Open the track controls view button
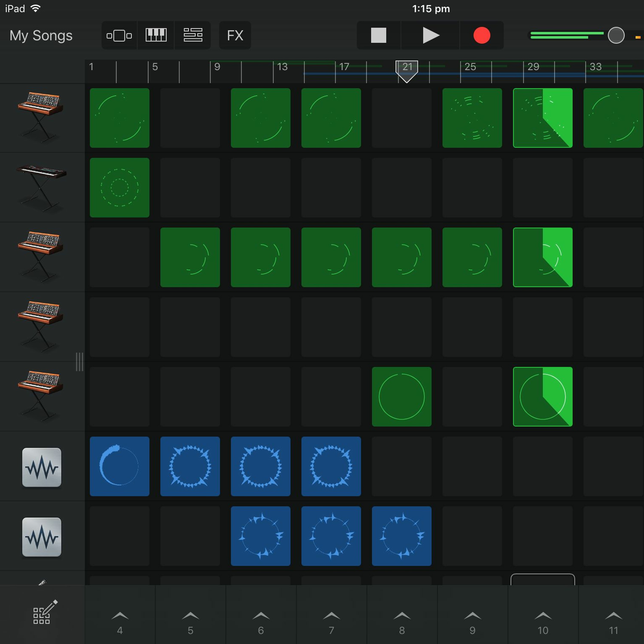This screenshot has width=644, height=644. [x=119, y=35]
